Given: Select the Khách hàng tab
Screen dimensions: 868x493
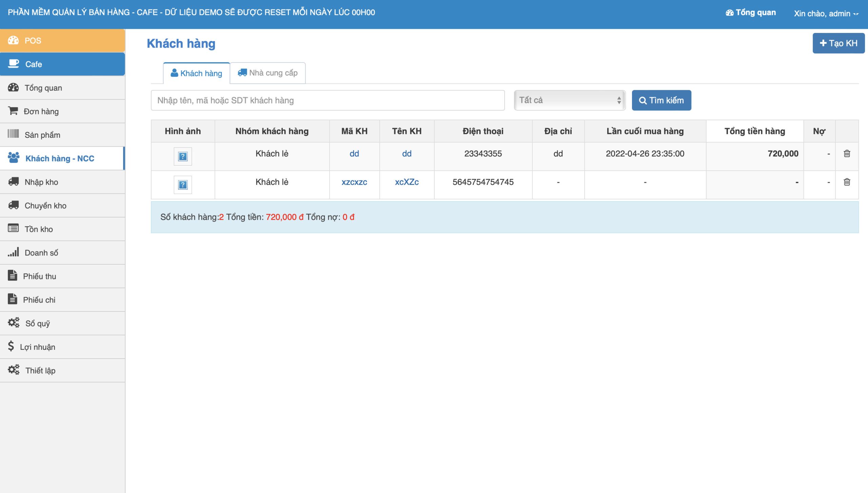Looking at the screenshot, I should coord(197,73).
